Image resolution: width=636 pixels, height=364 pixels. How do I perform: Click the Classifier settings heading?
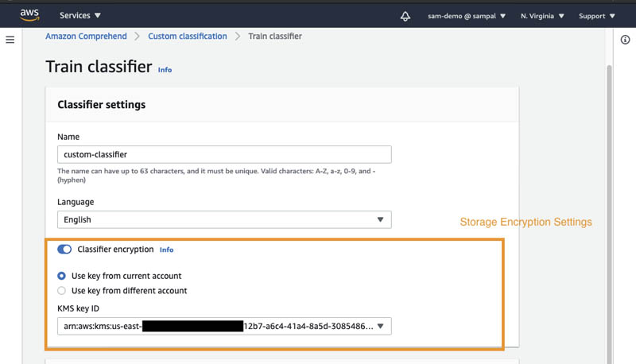[x=102, y=105]
